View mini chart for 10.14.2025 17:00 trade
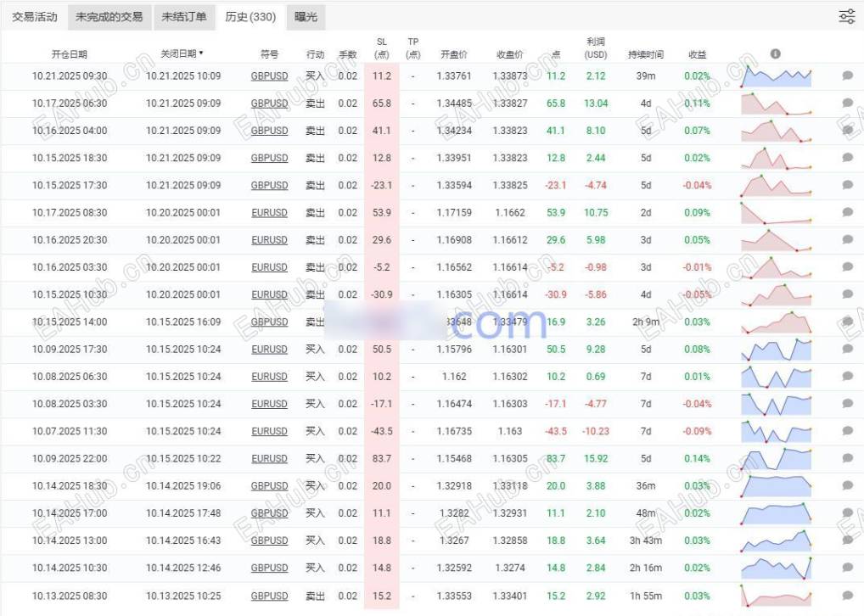Screen dimensions: 864x616 coord(776,513)
